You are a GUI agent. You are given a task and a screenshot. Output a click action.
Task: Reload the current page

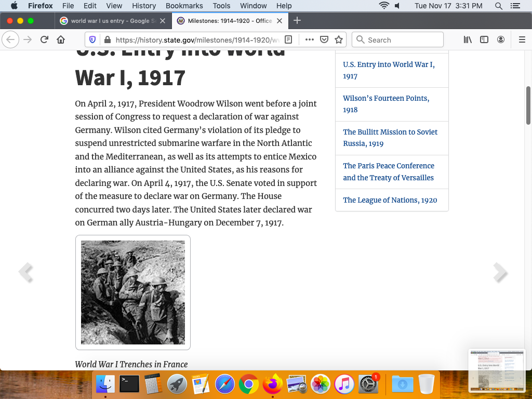pyautogui.click(x=44, y=40)
